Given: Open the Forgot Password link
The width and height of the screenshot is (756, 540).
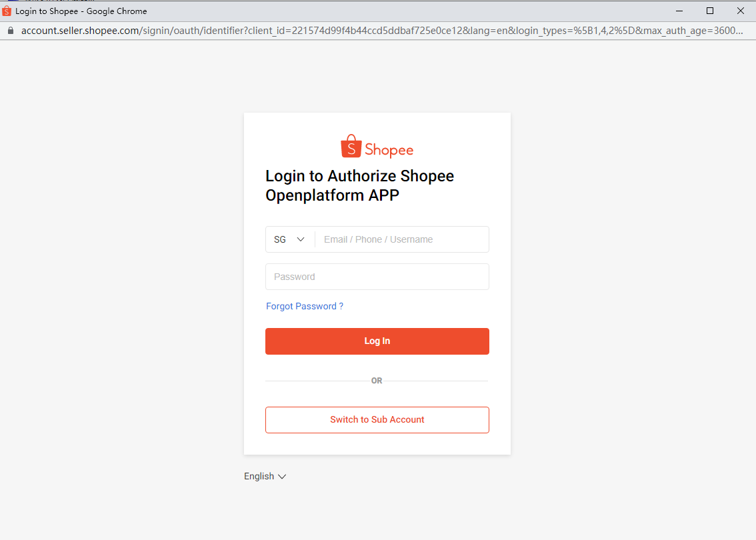Looking at the screenshot, I should point(305,306).
